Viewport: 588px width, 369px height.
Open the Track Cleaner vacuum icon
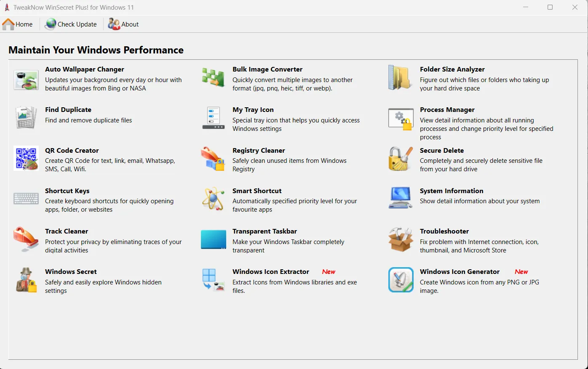pyautogui.click(x=26, y=239)
